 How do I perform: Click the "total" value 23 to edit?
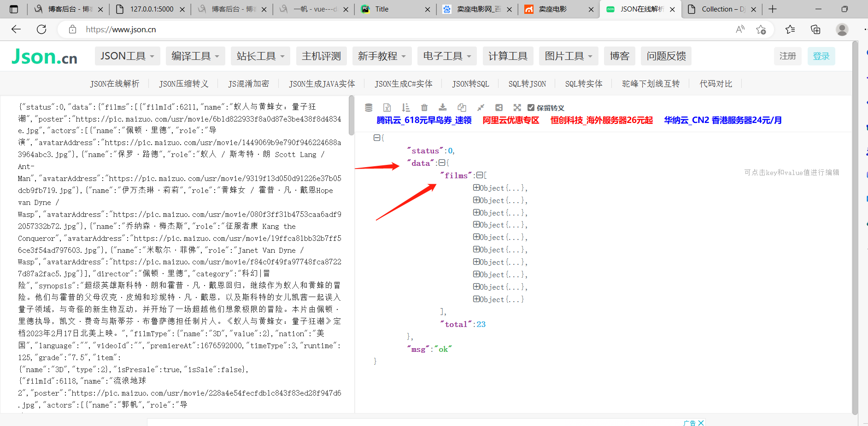pyautogui.click(x=481, y=324)
